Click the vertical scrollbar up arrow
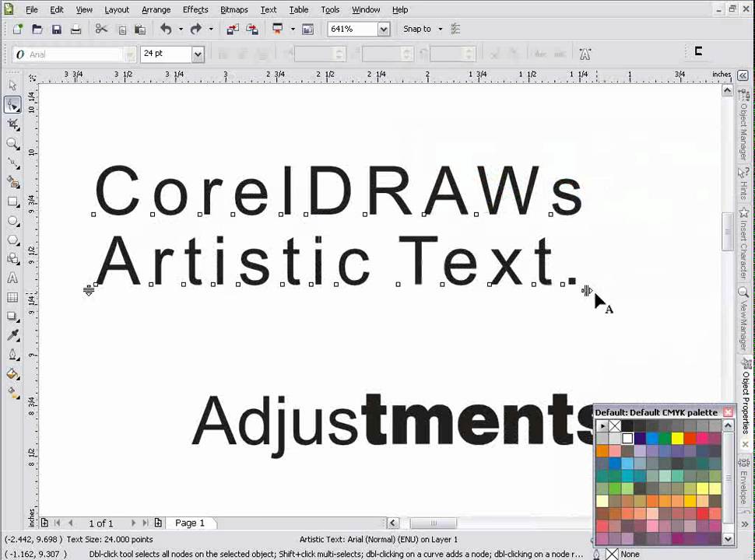This screenshot has width=755, height=560. [x=727, y=90]
